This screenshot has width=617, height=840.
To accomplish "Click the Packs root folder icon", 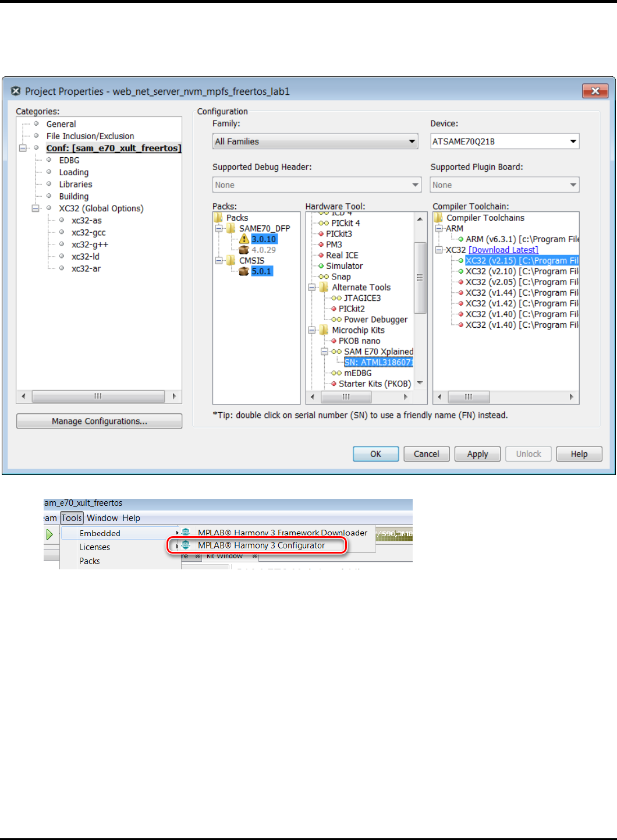I will 219,218.
